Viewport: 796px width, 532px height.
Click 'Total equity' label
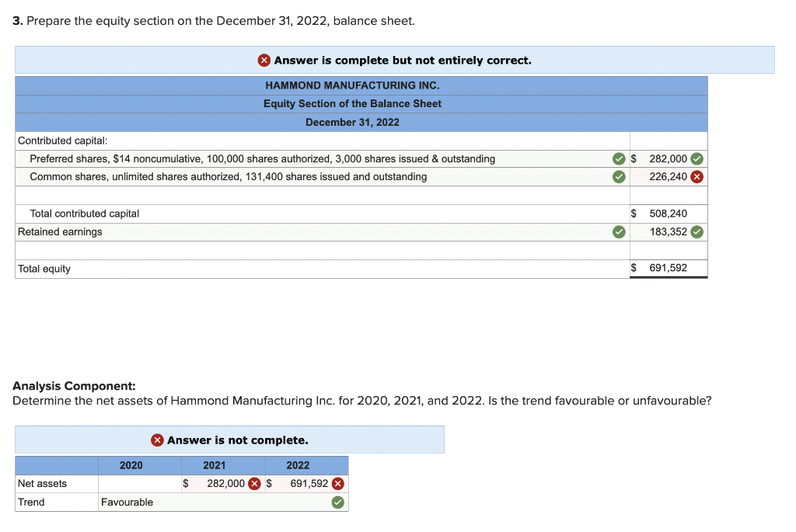tap(44, 269)
